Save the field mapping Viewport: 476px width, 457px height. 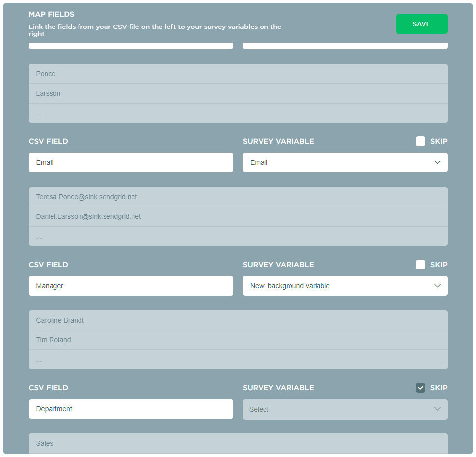422,24
